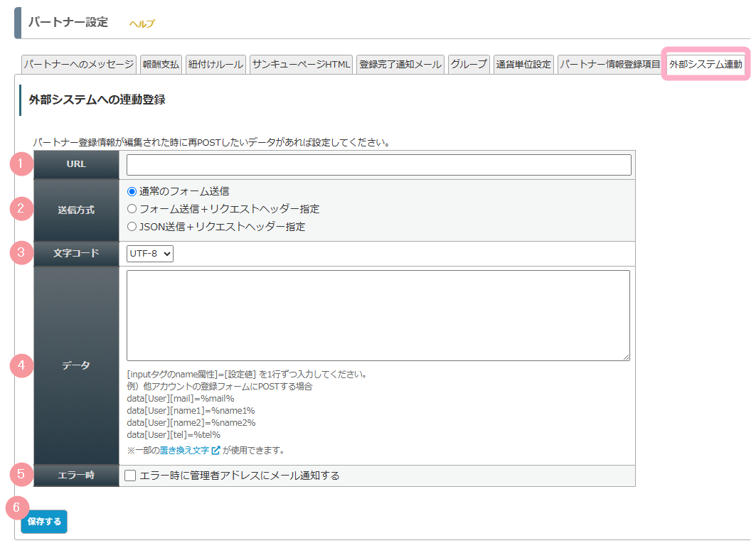Click the data[User][tel]=%tel% example text
This screenshot has width=756, height=553.
coord(174,435)
